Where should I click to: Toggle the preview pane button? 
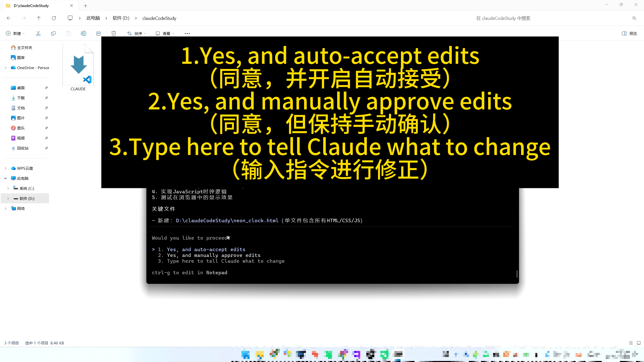(x=629, y=33)
